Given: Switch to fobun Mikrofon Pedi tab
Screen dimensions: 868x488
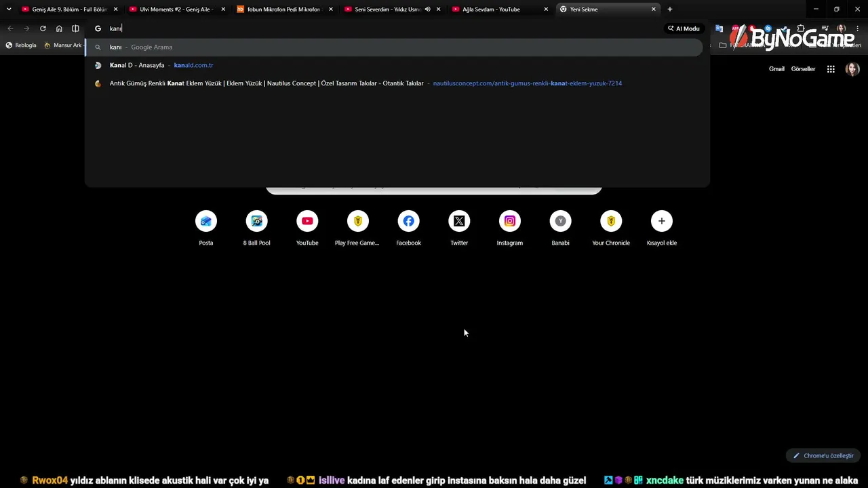Looking at the screenshot, I should tap(285, 9).
